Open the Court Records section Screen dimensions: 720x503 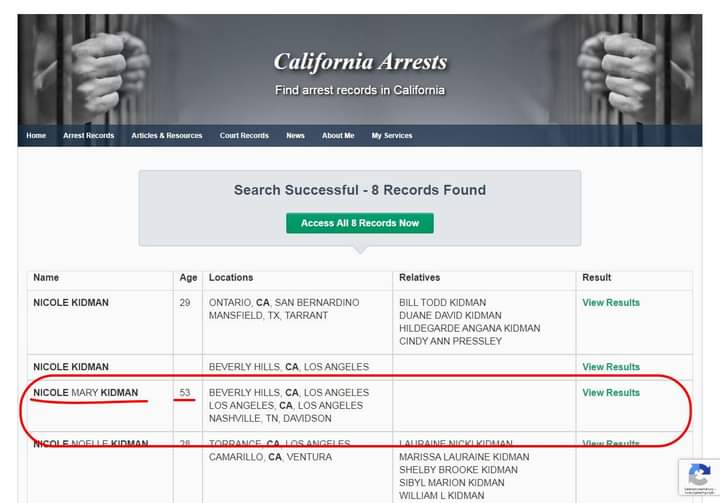coord(244,136)
